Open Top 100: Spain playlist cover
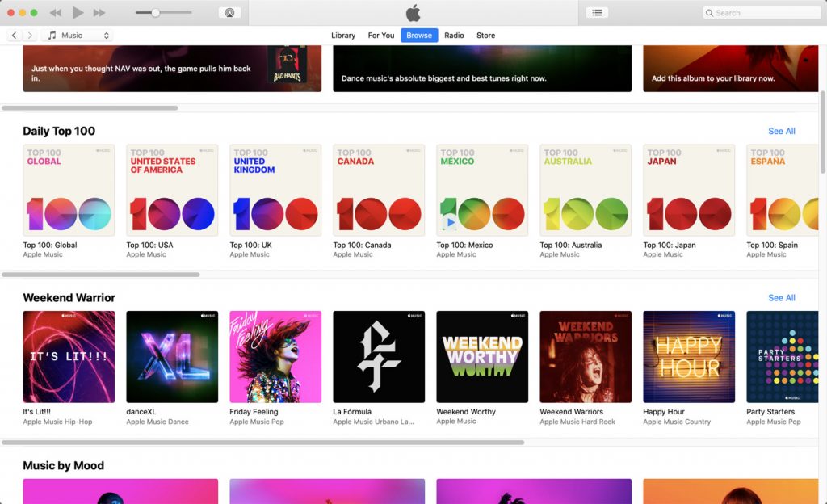The image size is (827, 504). (x=782, y=191)
